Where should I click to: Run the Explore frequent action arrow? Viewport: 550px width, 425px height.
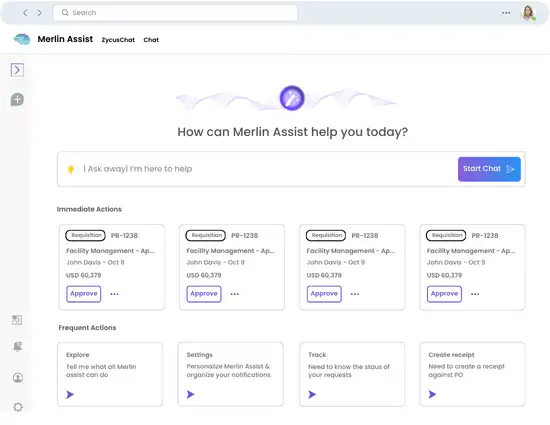click(70, 394)
